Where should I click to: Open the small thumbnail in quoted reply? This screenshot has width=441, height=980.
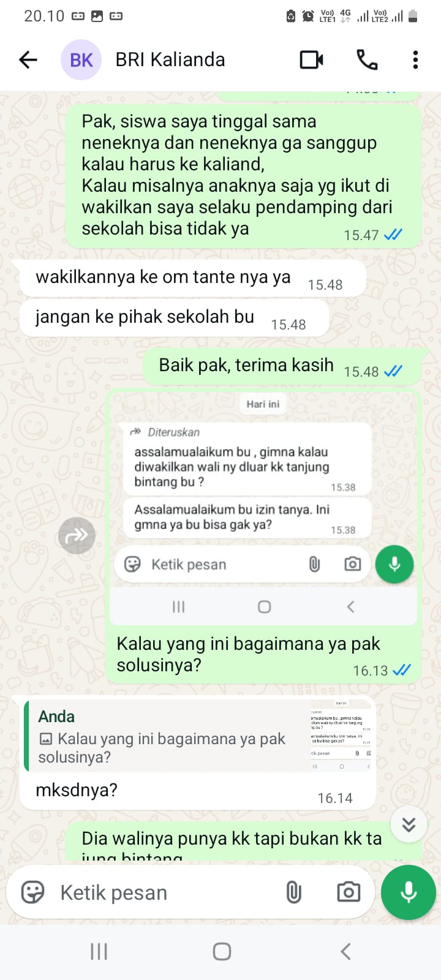pyautogui.click(x=342, y=736)
